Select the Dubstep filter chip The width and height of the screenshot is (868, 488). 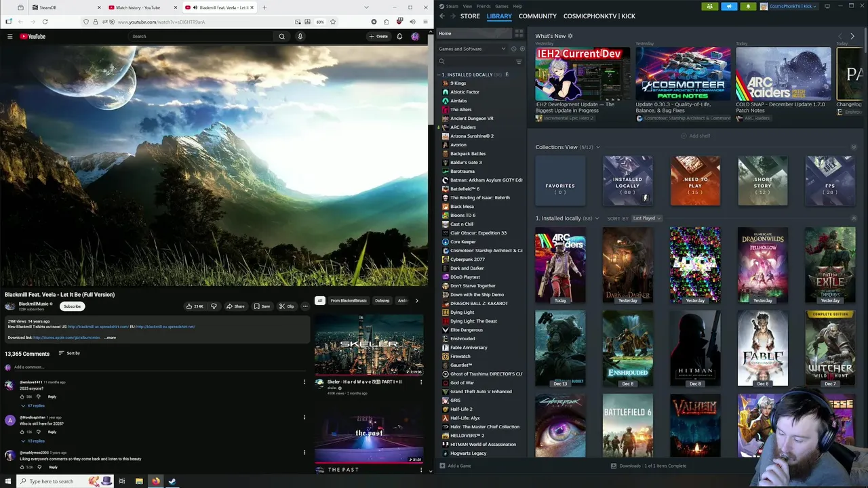click(382, 300)
